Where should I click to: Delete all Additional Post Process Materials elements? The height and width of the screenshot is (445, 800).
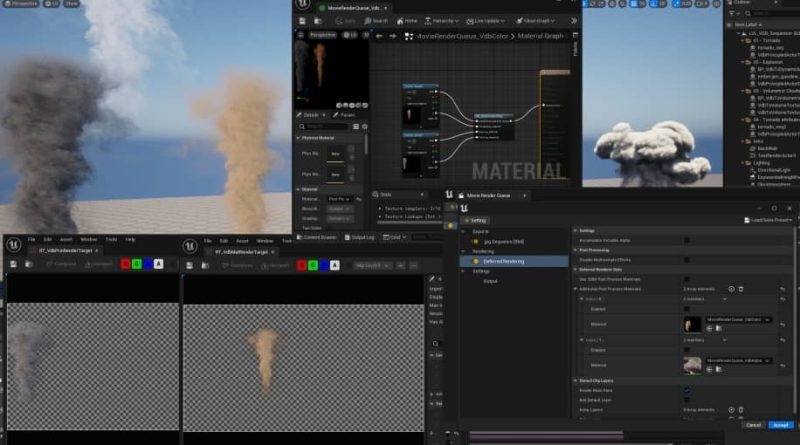point(741,289)
